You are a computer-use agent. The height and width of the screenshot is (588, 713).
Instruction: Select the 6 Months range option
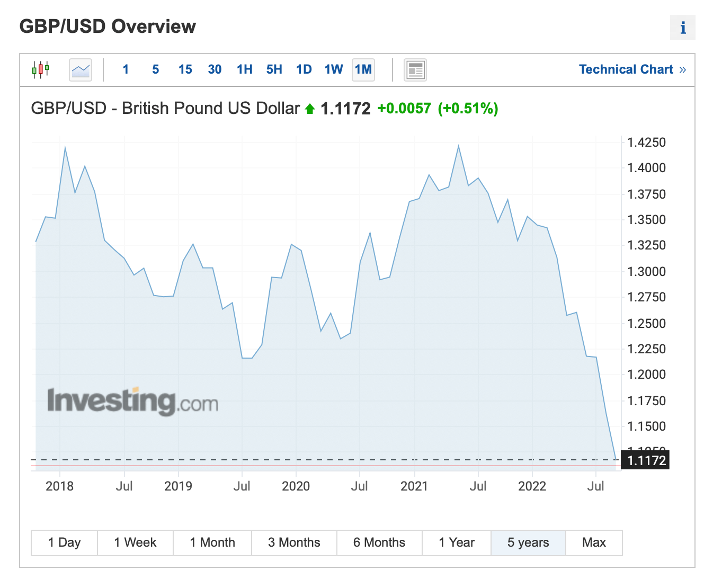379,542
